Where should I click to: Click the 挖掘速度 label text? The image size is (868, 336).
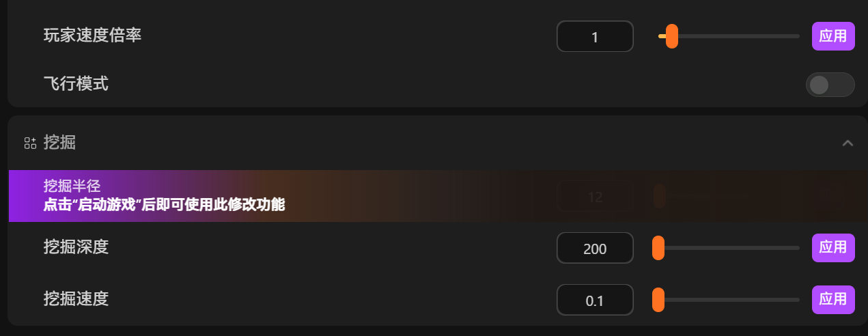[76, 298]
